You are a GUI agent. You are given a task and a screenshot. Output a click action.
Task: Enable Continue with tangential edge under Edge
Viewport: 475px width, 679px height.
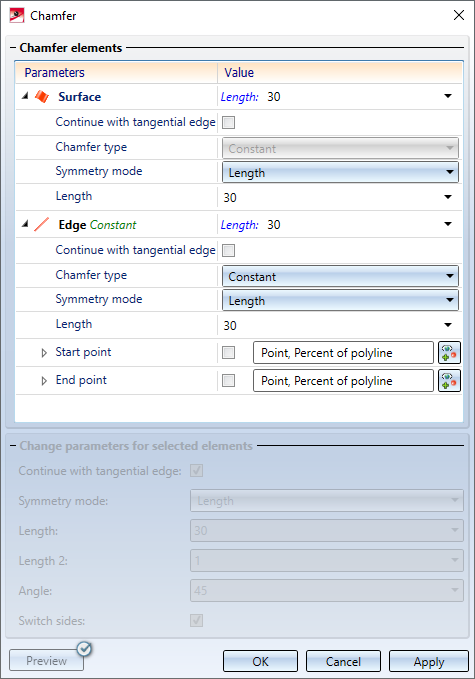click(x=229, y=250)
